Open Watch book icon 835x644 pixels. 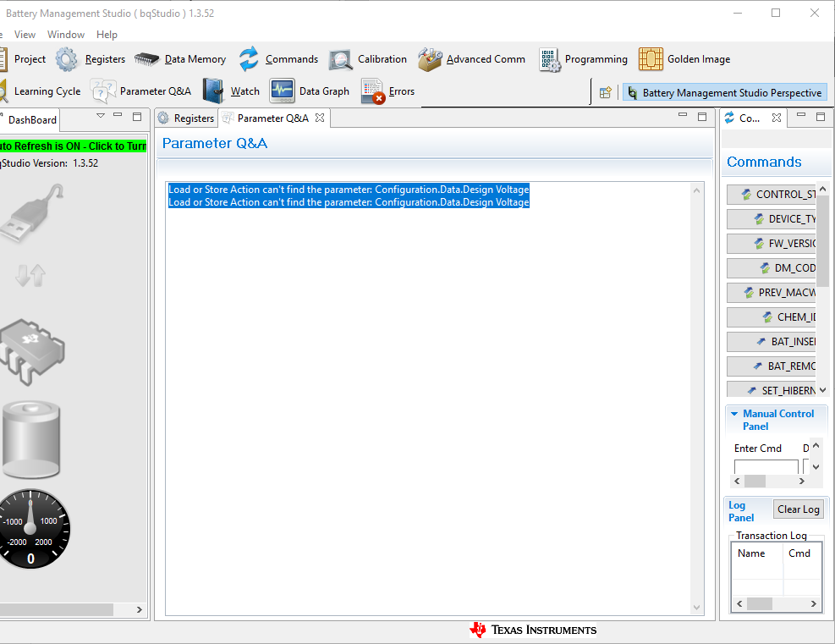click(213, 91)
